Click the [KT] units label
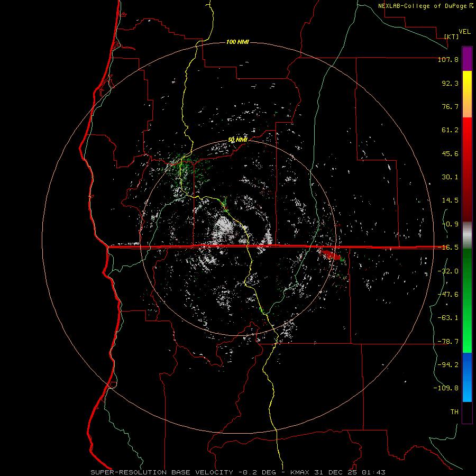Screen dimensions: 476x476 tap(452, 36)
